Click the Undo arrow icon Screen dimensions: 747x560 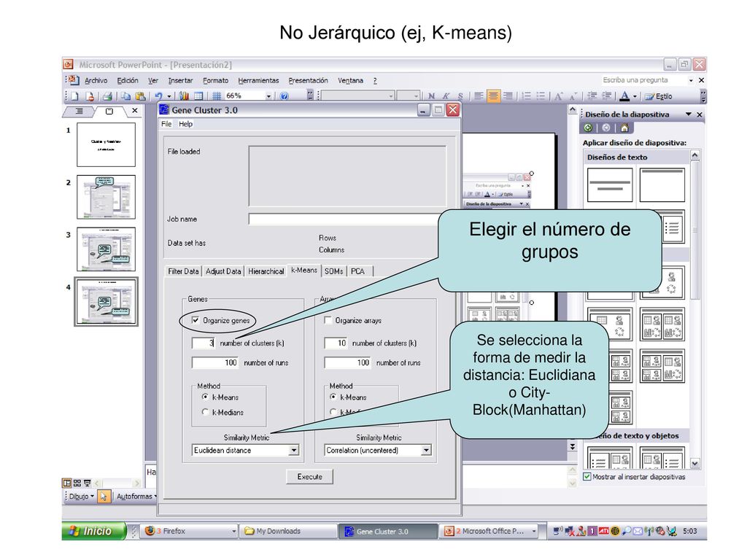[x=158, y=96]
